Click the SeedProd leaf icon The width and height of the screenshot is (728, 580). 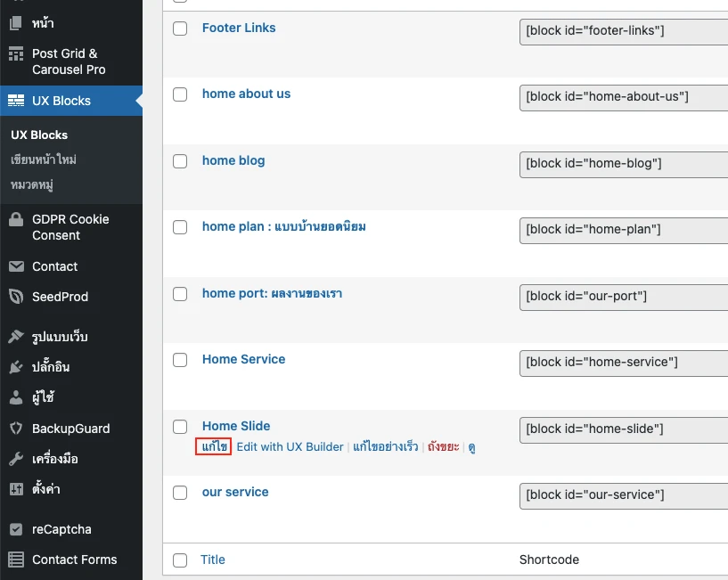16,297
